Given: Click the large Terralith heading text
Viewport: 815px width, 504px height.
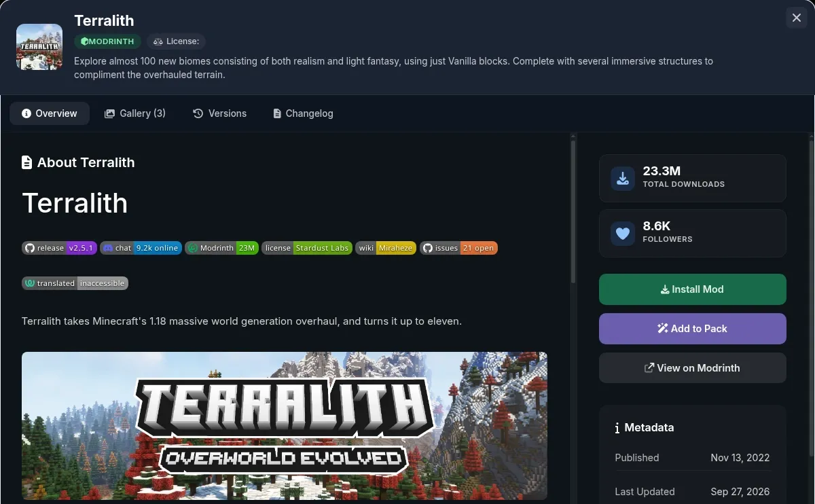Looking at the screenshot, I should (x=75, y=203).
